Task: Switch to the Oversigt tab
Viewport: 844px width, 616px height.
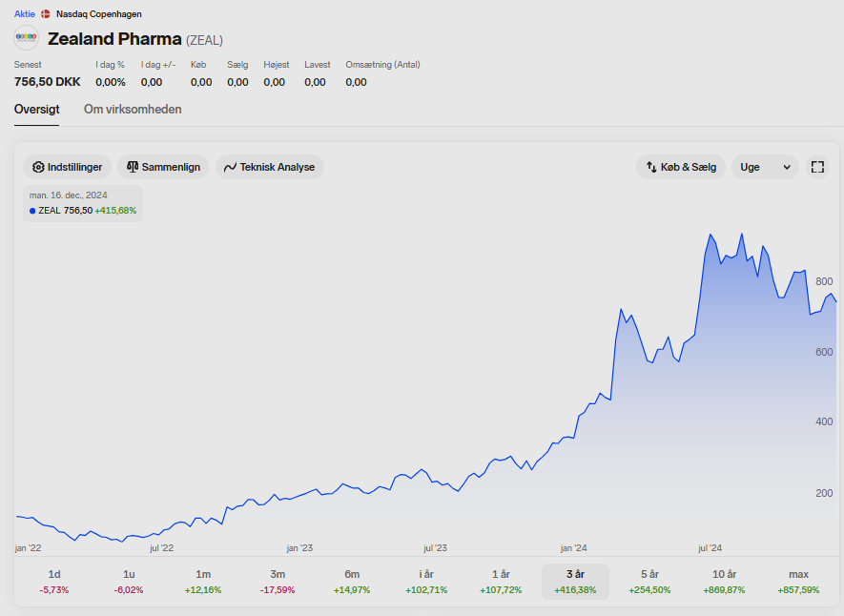Action: 36,110
